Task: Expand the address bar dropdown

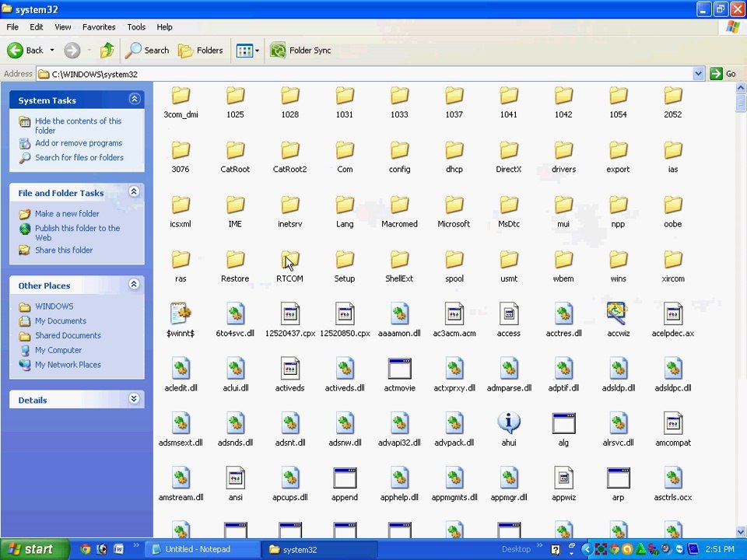Action: coord(699,74)
